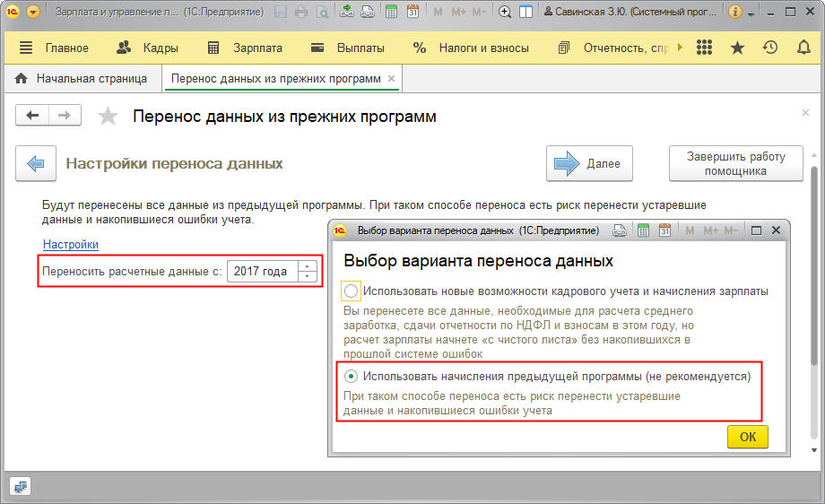Click the zoom magnifier icon in the title bar
This screenshot has width=825, height=504.
[505, 13]
